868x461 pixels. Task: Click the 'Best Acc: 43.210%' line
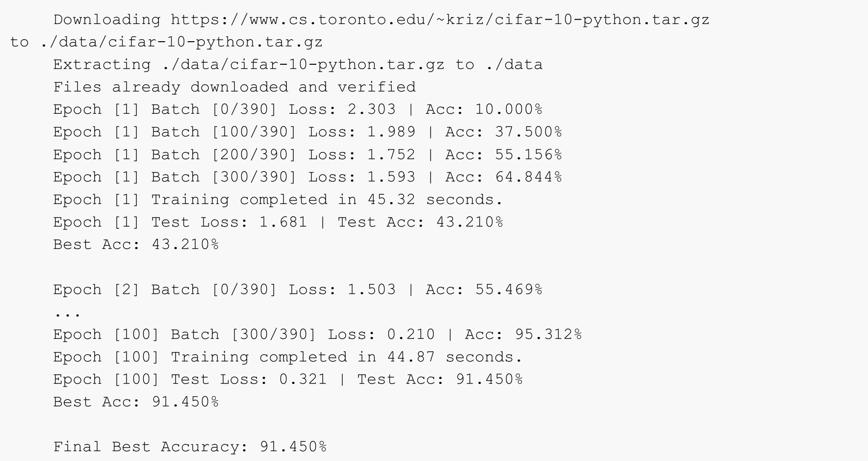click(x=136, y=245)
